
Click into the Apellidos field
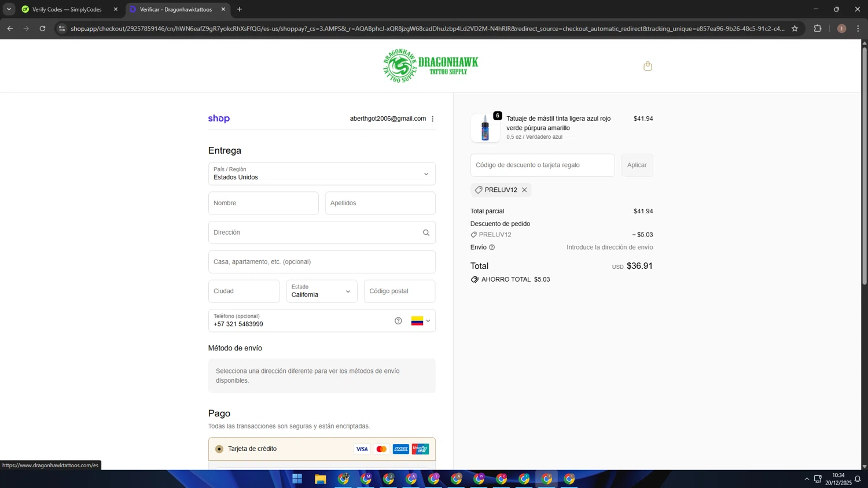pyautogui.click(x=380, y=203)
